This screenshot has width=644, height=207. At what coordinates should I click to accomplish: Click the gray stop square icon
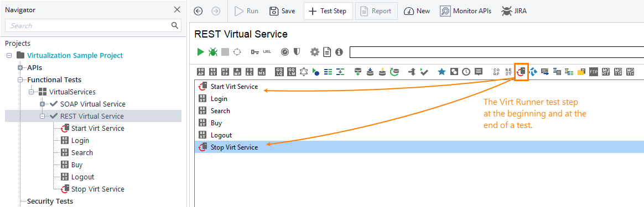(225, 52)
